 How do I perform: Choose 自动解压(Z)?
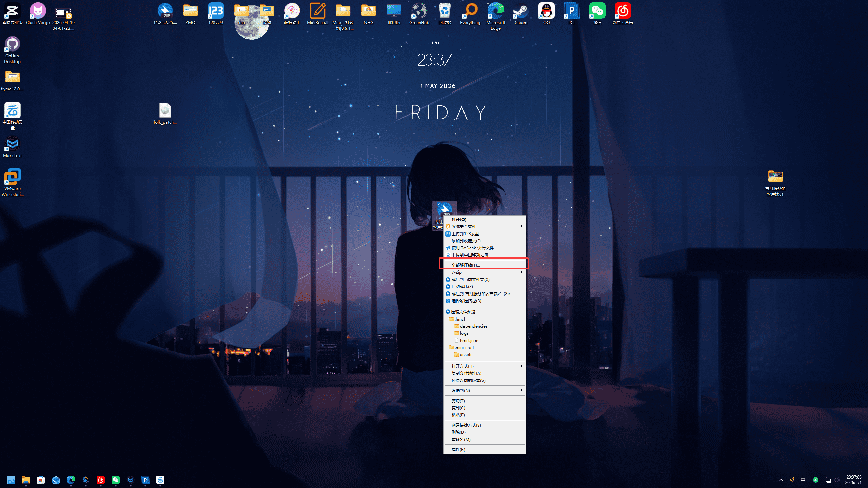tap(485, 287)
